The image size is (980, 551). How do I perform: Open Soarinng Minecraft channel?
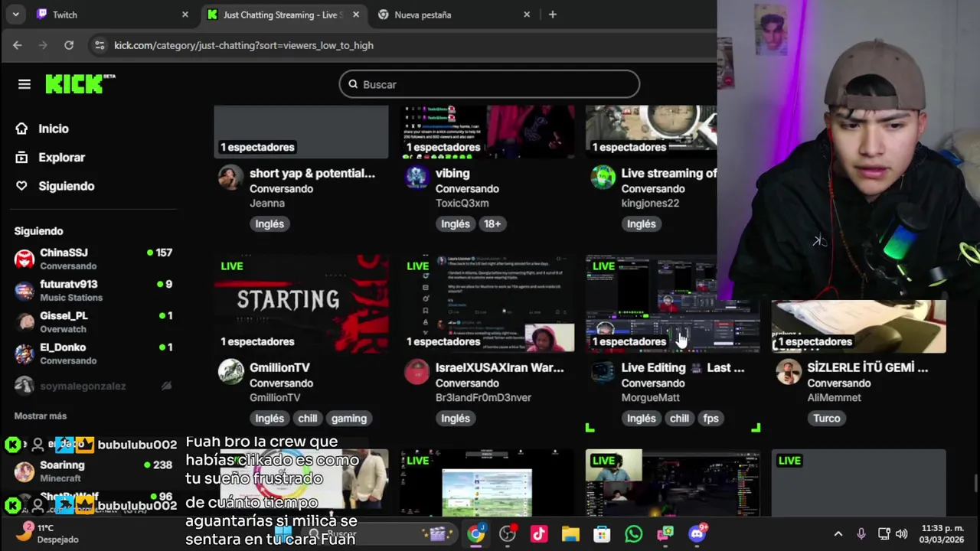(93, 471)
